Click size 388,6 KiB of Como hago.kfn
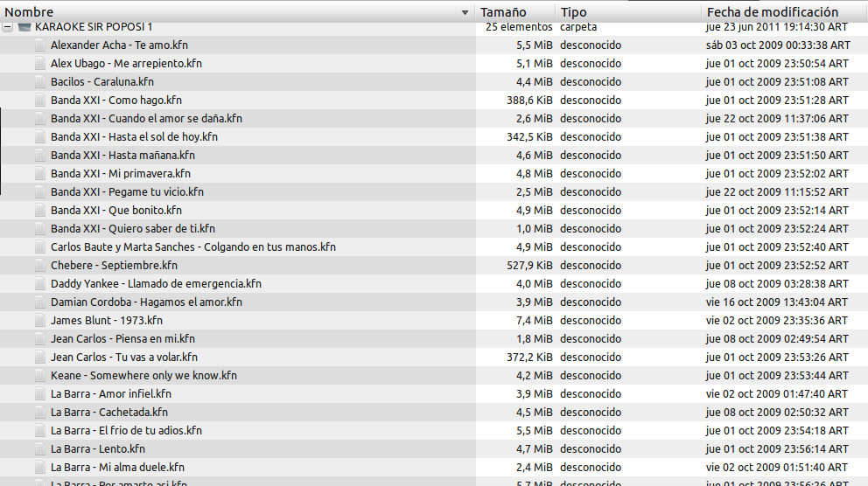 [x=529, y=100]
